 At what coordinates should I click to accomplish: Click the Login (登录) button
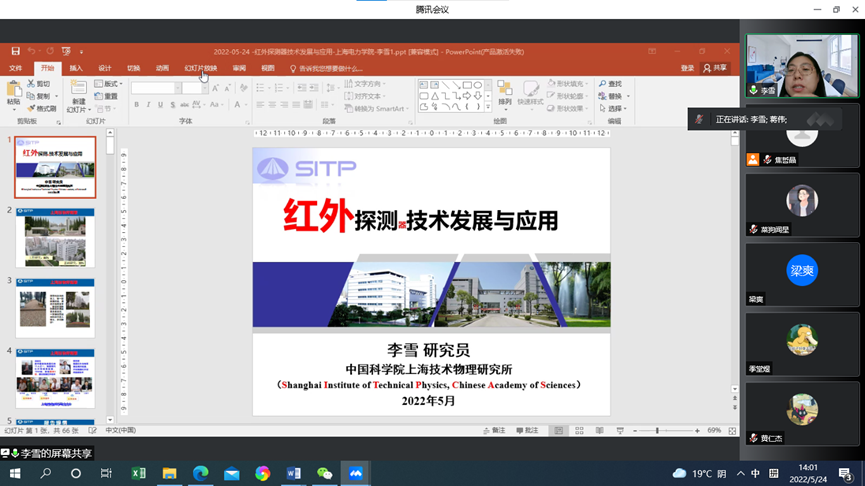point(687,68)
